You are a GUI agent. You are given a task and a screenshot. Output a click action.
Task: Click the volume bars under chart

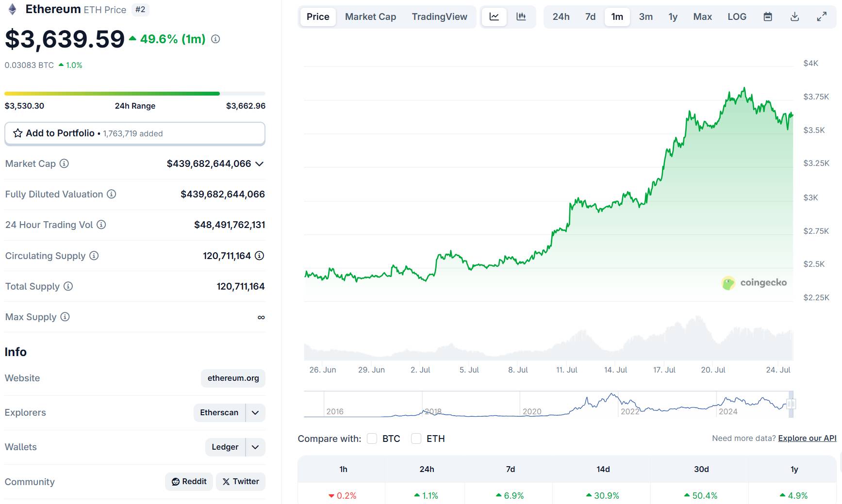click(x=548, y=338)
